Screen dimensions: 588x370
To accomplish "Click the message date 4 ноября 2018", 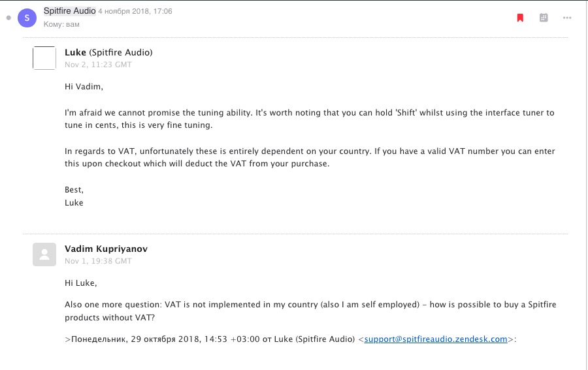I will [135, 11].
